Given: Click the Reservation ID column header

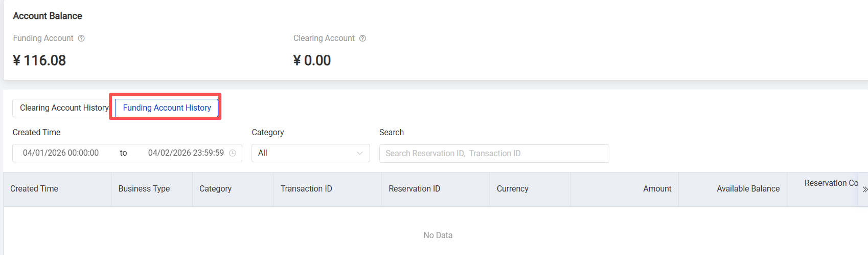Looking at the screenshot, I should click(414, 189).
